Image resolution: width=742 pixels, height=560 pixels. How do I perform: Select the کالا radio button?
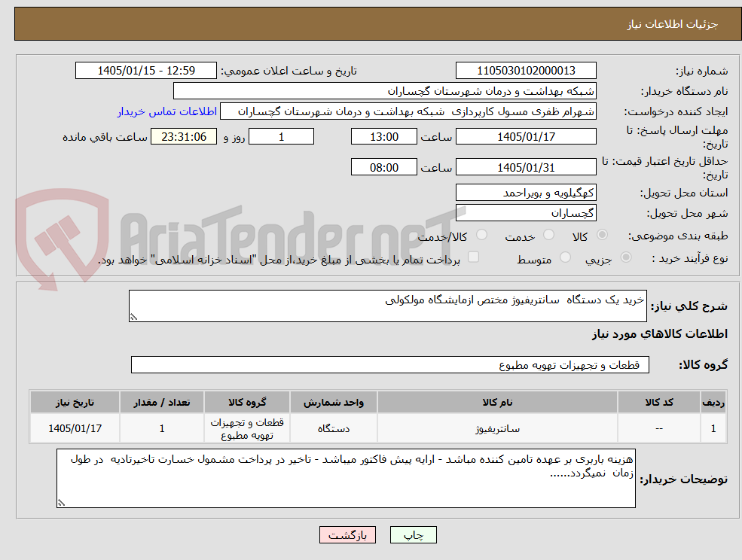603,235
